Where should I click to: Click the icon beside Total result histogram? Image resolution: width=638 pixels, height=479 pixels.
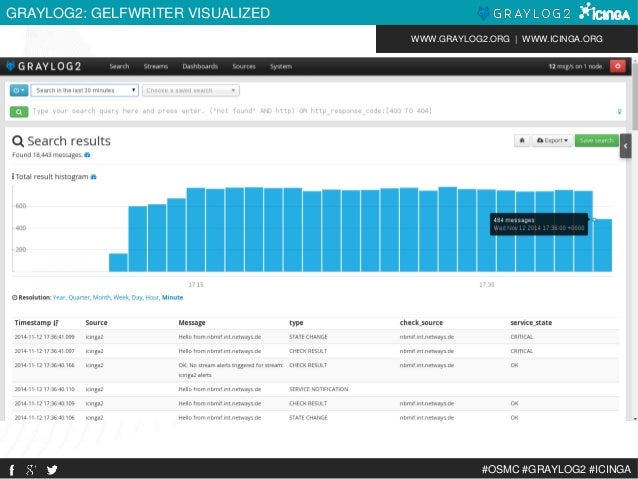click(94, 177)
